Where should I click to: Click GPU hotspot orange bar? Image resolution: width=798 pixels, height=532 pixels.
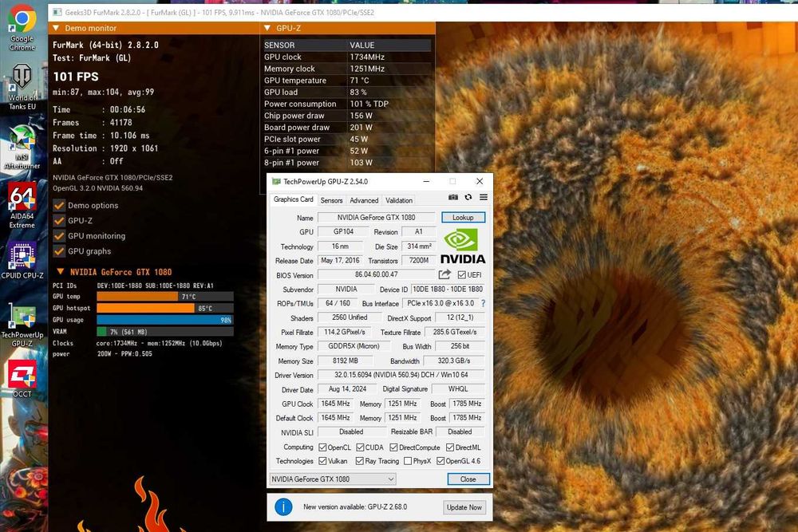tap(145, 308)
